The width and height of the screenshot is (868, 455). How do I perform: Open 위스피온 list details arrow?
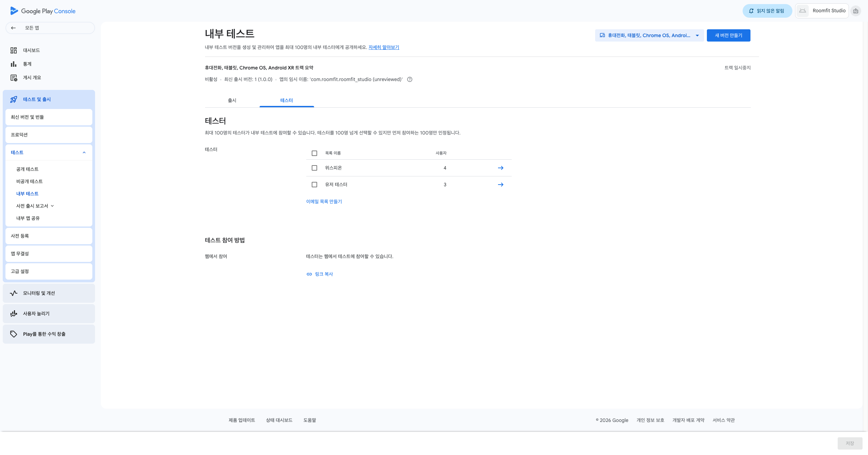tap(500, 168)
